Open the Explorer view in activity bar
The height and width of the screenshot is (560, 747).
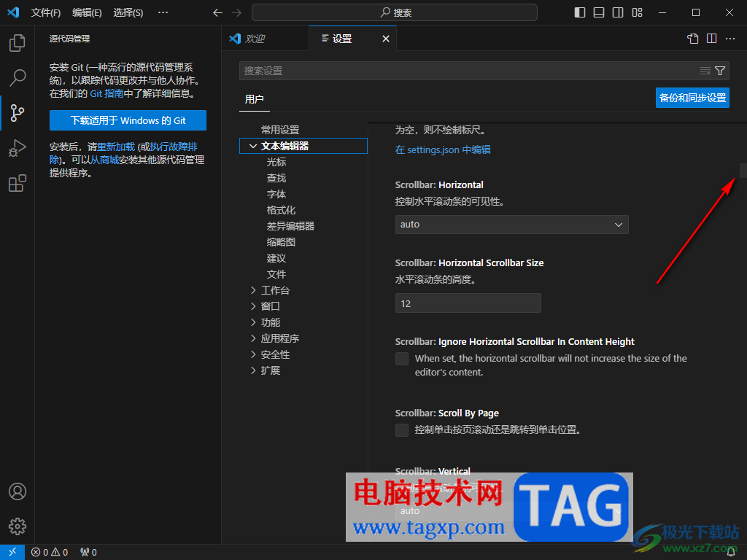[18, 43]
